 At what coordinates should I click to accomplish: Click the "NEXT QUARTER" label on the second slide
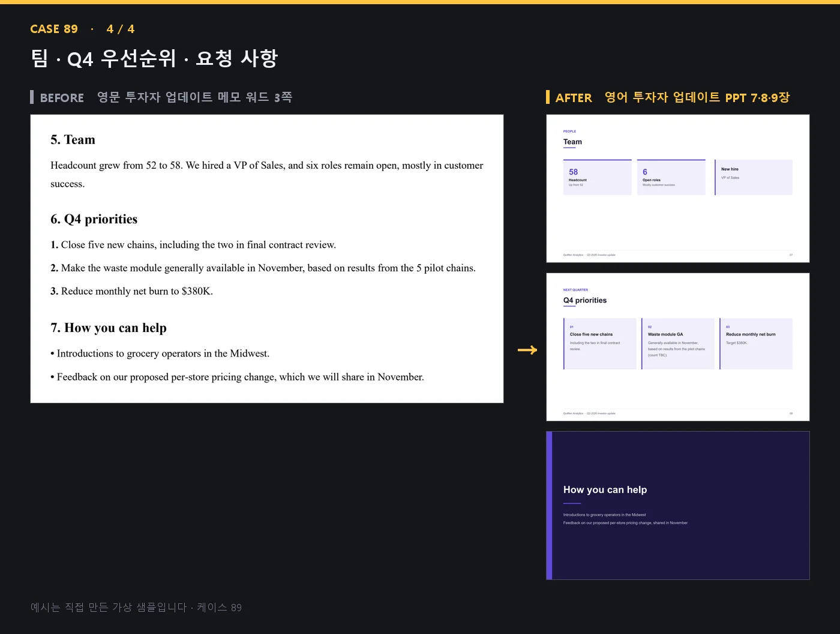575,290
